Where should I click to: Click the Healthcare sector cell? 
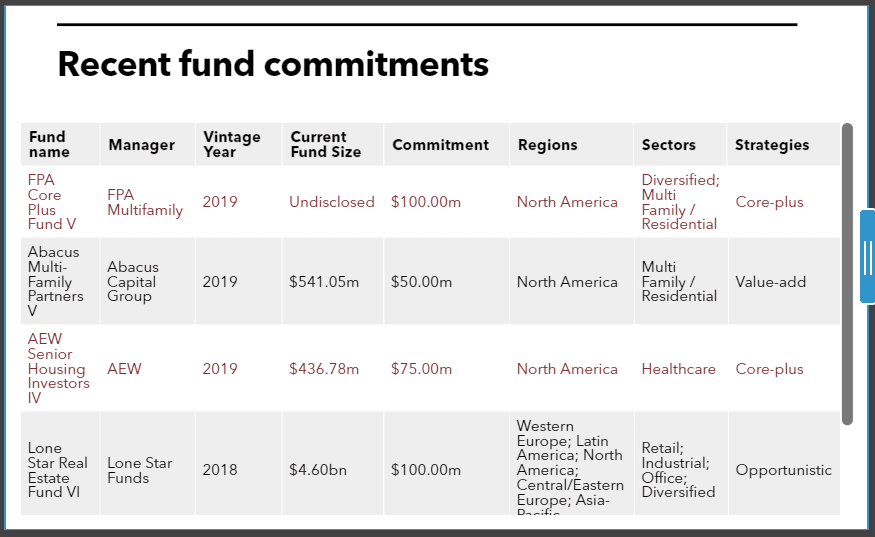tap(679, 369)
